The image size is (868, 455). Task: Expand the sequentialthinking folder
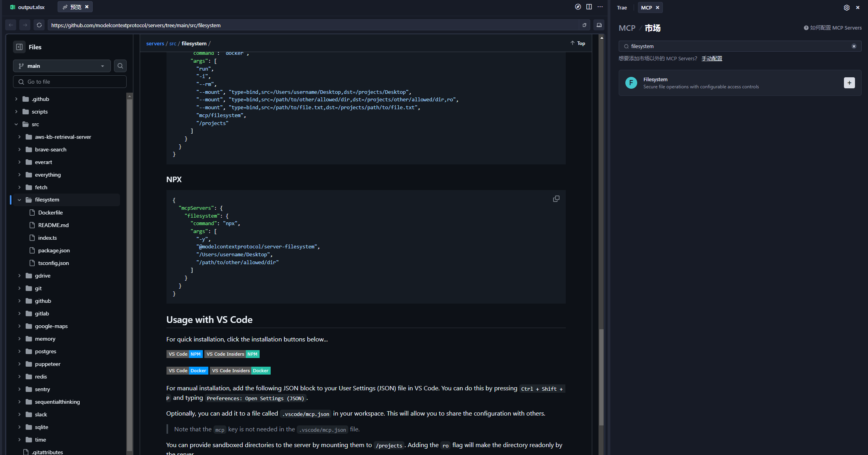click(x=19, y=402)
